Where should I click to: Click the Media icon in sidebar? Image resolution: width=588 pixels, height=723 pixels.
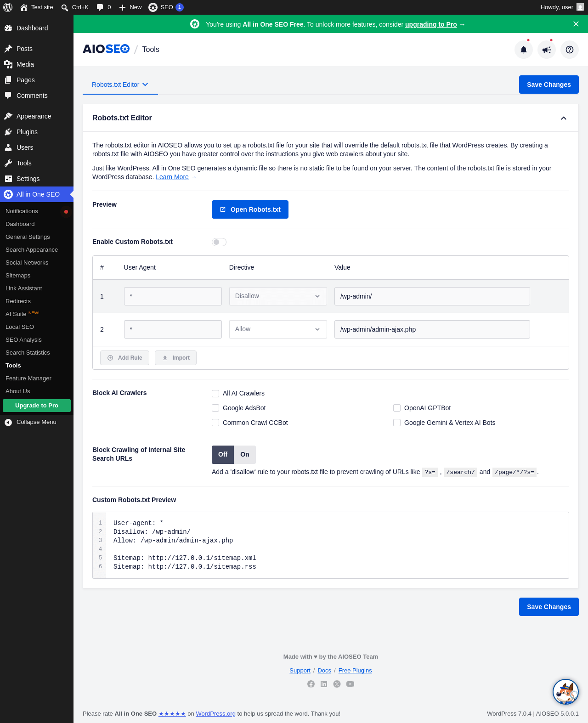(x=8, y=64)
